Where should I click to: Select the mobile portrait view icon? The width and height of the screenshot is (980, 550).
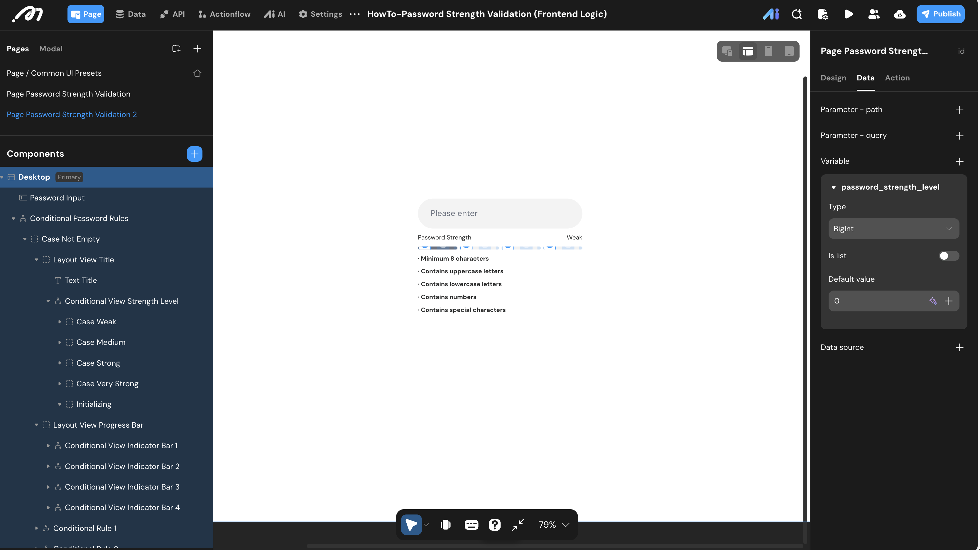[768, 51]
